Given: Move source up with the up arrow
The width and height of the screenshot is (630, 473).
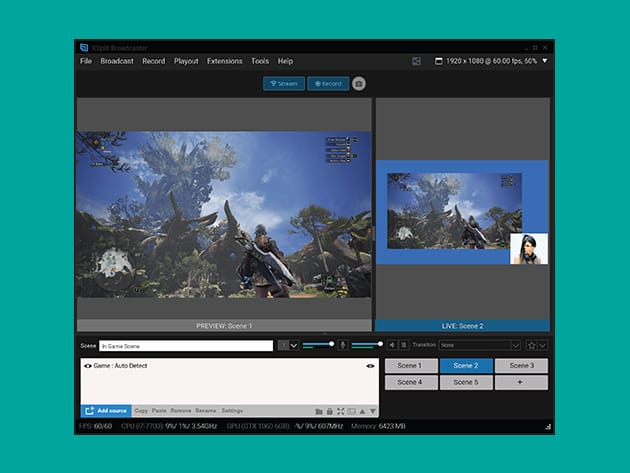Looking at the screenshot, I should click(362, 411).
